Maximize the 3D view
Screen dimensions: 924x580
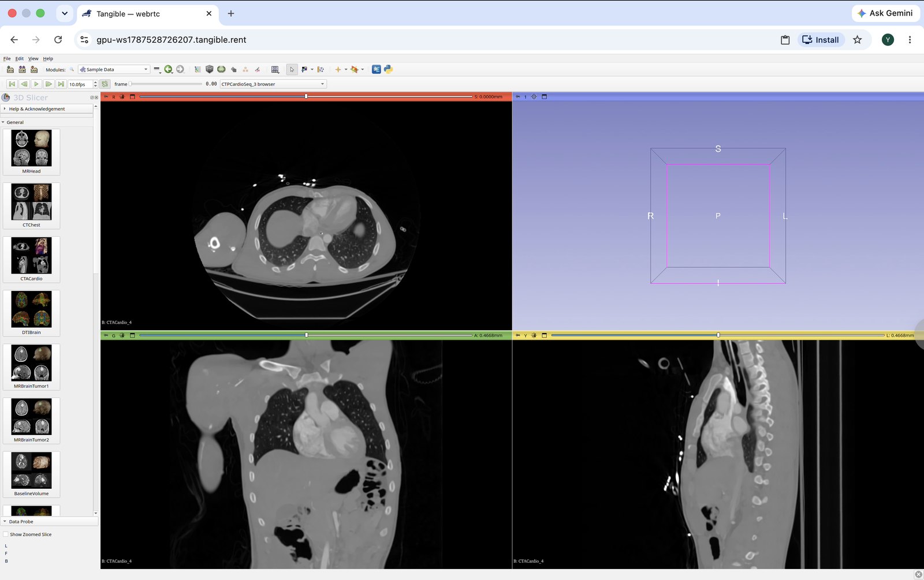click(x=544, y=96)
